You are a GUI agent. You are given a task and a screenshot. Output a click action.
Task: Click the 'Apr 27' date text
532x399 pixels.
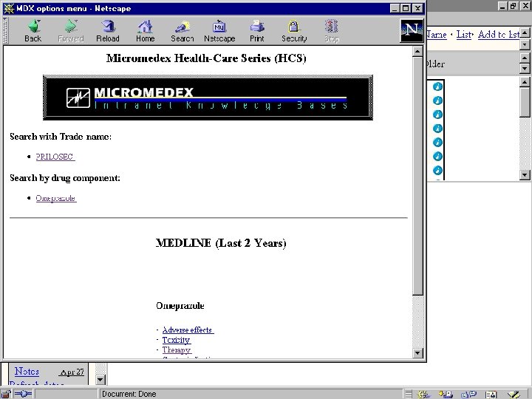point(72,372)
